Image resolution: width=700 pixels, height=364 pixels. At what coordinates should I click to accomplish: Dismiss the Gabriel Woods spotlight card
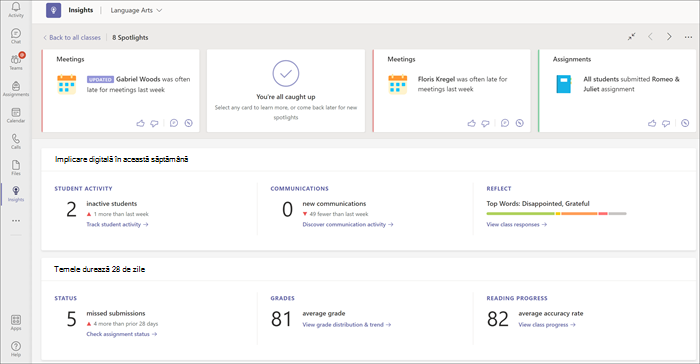click(x=189, y=123)
